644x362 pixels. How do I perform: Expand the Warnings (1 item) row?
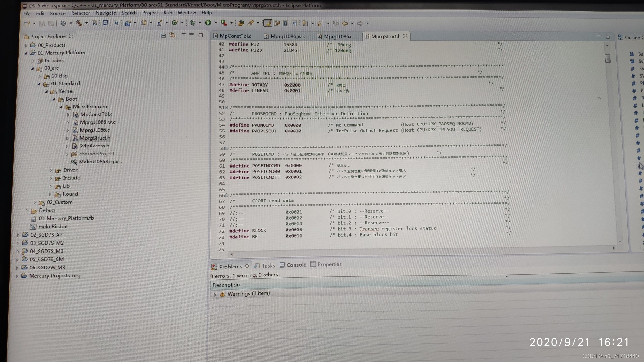click(x=215, y=294)
